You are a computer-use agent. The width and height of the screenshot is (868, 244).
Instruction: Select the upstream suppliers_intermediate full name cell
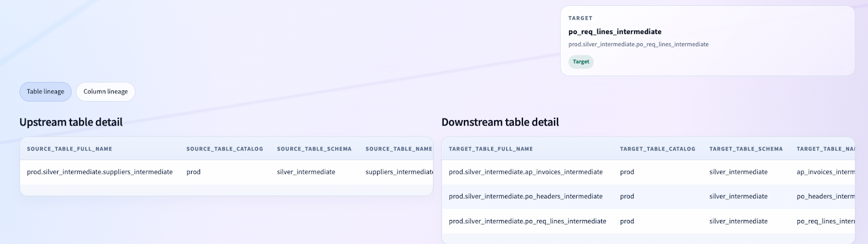coord(100,172)
